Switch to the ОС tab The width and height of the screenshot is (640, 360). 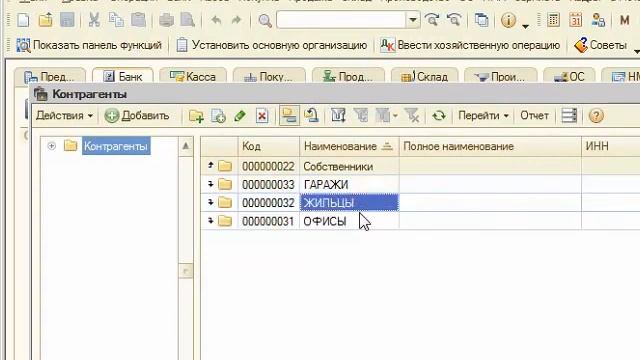tap(569, 77)
